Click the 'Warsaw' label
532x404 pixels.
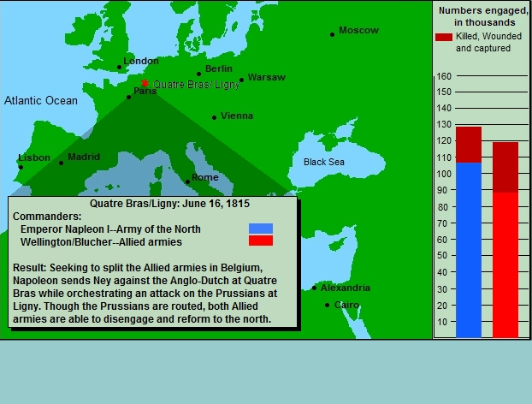(267, 77)
